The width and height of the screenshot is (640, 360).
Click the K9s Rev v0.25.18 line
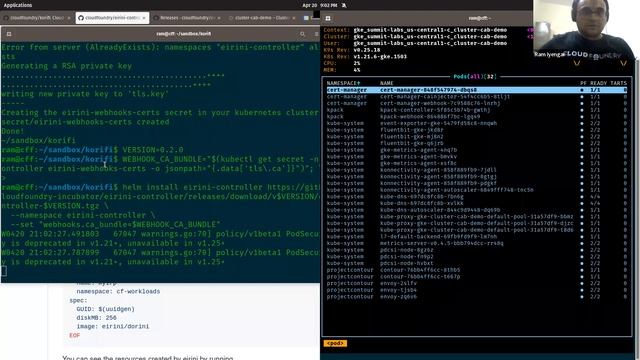pyautogui.click(x=352, y=50)
